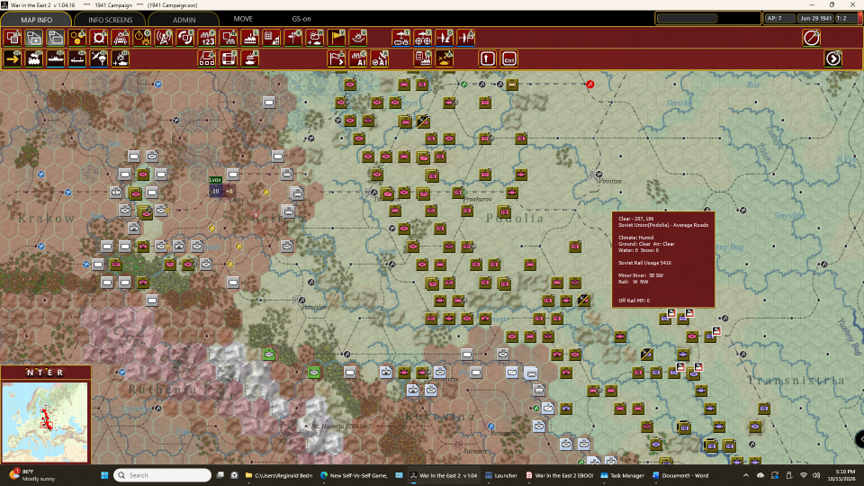
Task: Select the explosion-and-tank mode icon
Action: (x=121, y=58)
